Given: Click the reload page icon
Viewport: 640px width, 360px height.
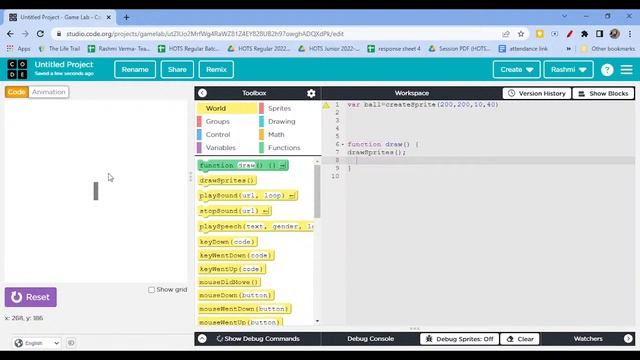Looking at the screenshot, I should click(x=40, y=34).
